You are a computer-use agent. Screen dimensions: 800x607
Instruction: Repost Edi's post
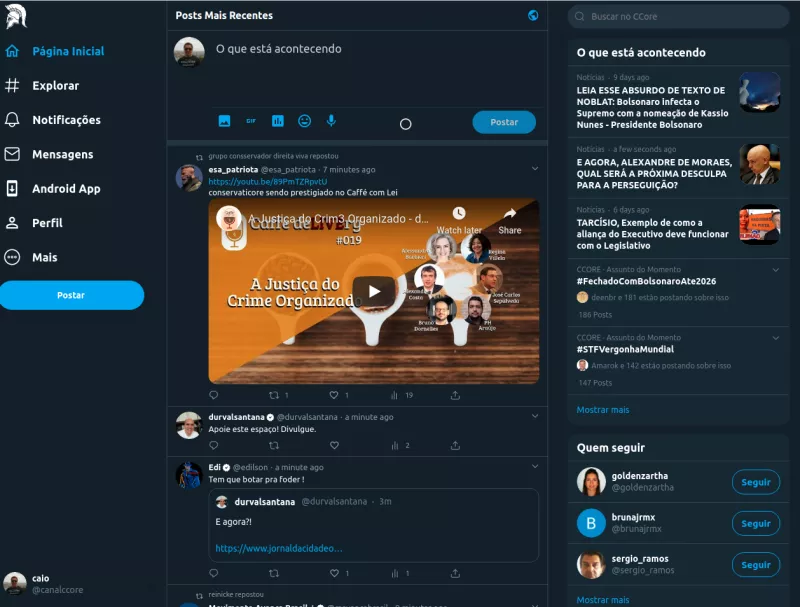274,573
